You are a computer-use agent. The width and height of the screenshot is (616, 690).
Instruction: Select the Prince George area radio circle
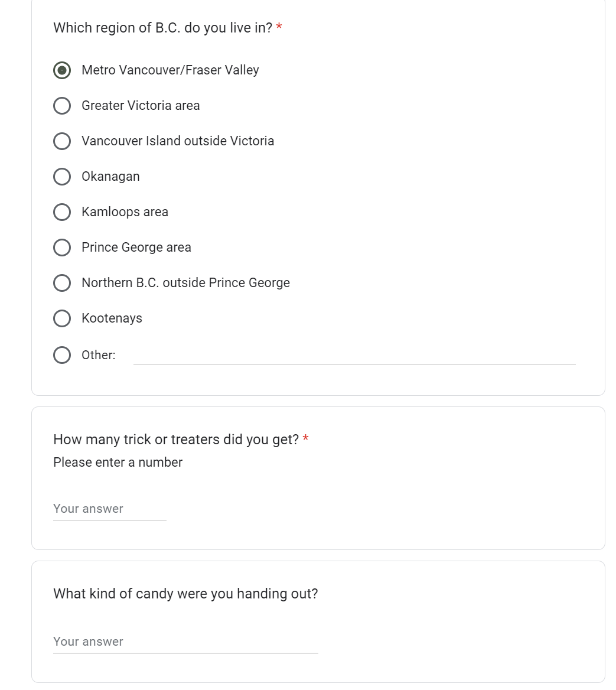coord(62,248)
